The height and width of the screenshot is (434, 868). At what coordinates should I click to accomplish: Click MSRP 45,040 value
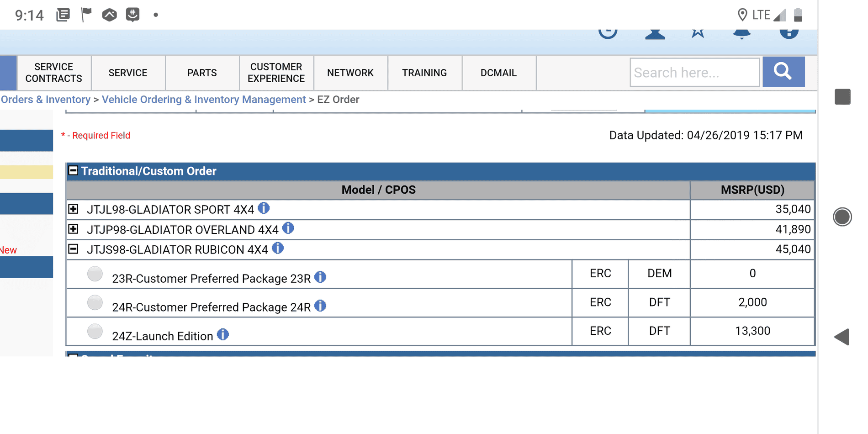click(793, 249)
